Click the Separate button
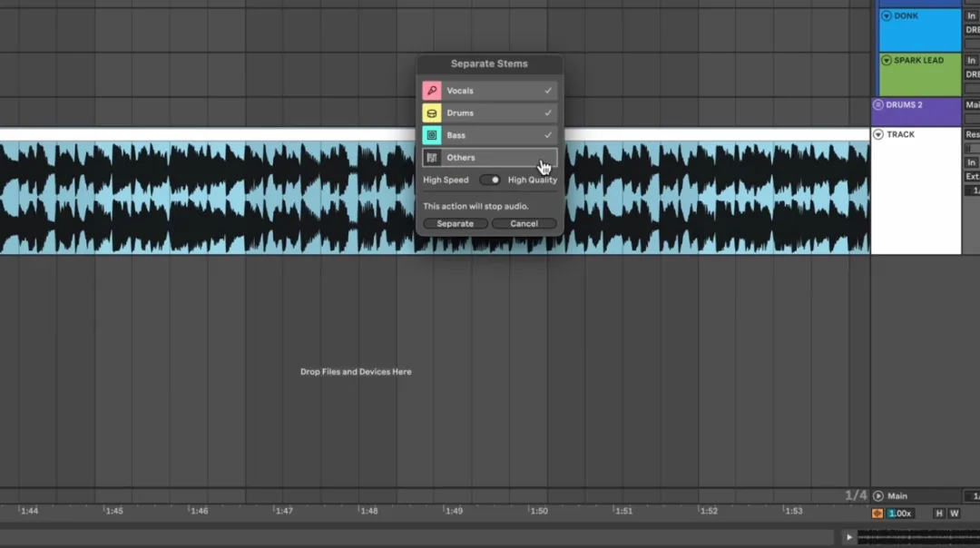The height and width of the screenshot is (548, 980). pyautogui.click(x=455, y=224)
